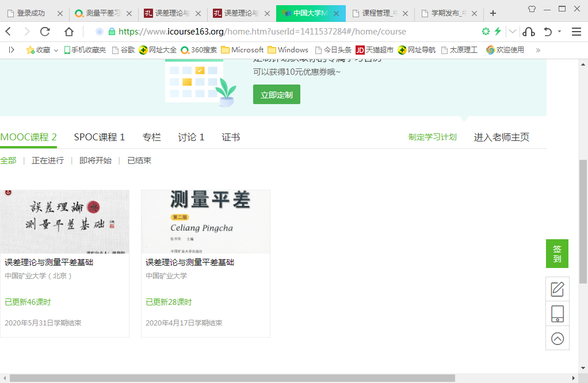Open the hamburger main menu icon
This screenshot has height=383, width=588.
click(x=576, y=32)
